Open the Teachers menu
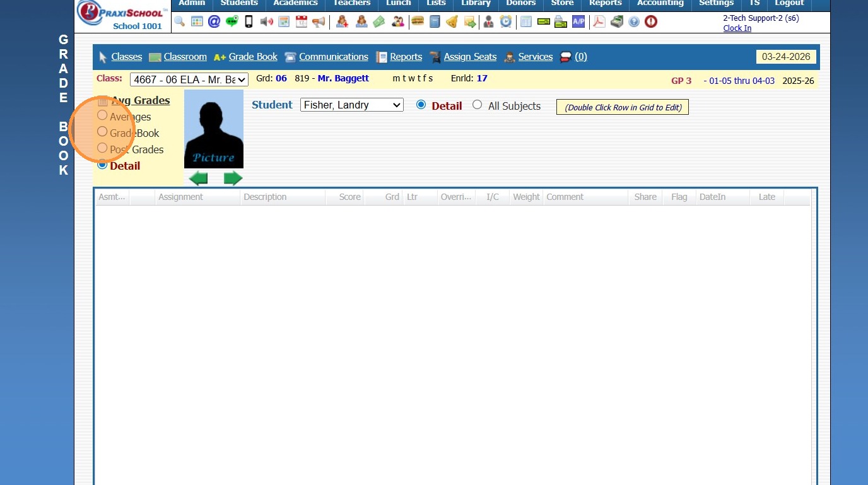 [x=351, y=3]
